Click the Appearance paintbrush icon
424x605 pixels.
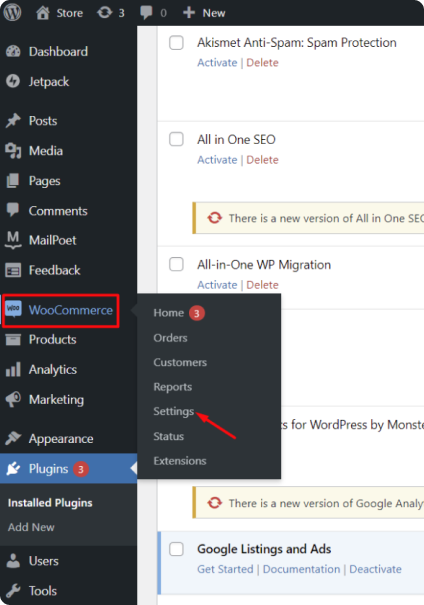tap(13, 438)
